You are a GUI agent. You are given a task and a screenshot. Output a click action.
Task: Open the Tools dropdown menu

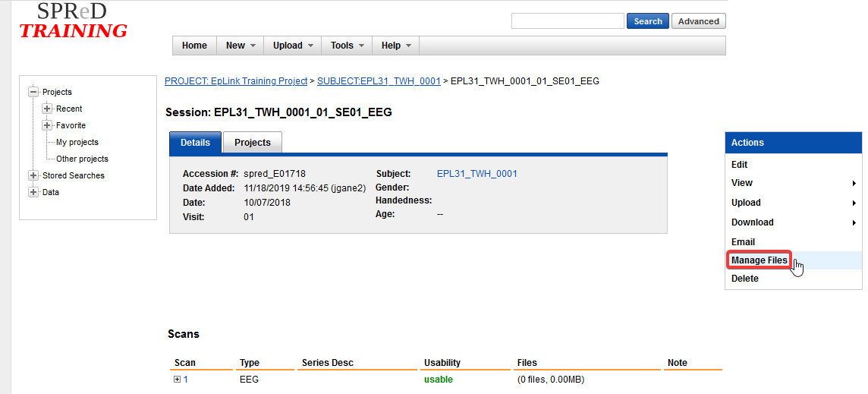point(348,46)
